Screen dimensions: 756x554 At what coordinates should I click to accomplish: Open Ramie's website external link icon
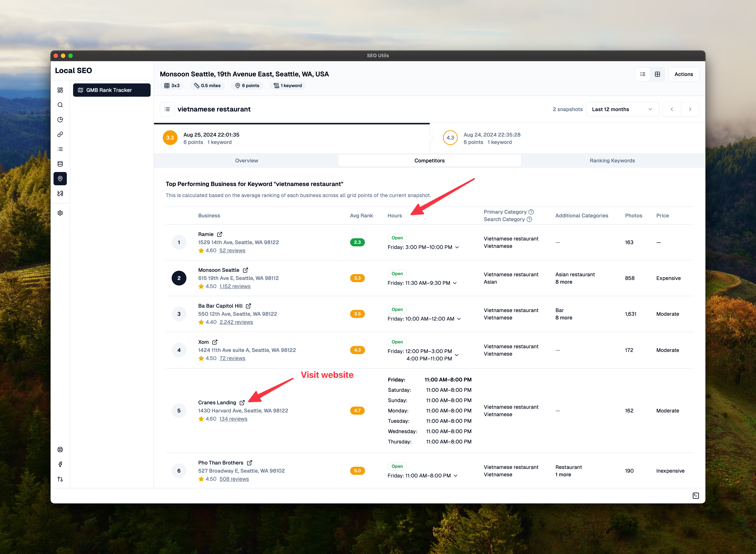(x=220, y=234)
